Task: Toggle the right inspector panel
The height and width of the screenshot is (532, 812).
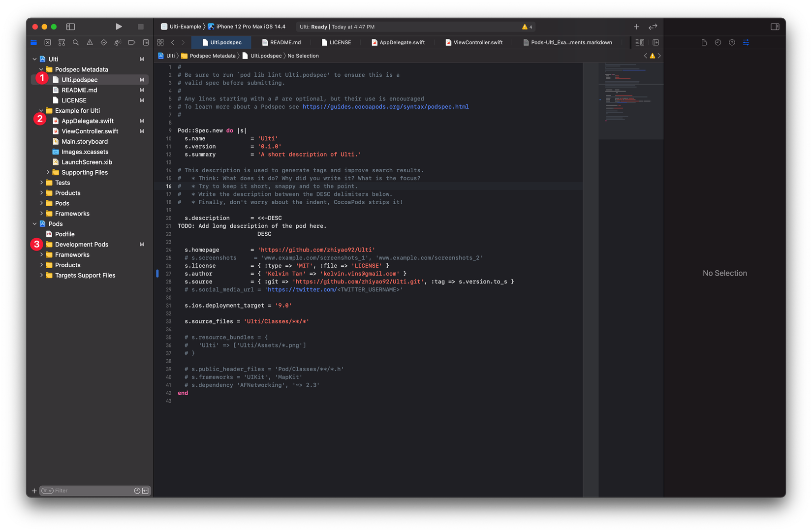Action: (775, 27)
